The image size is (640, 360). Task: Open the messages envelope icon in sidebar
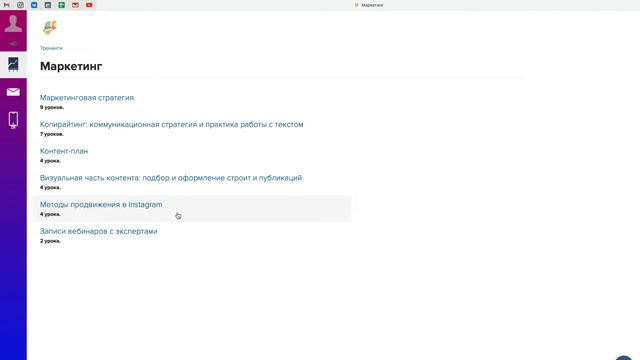tap(13, 92)
